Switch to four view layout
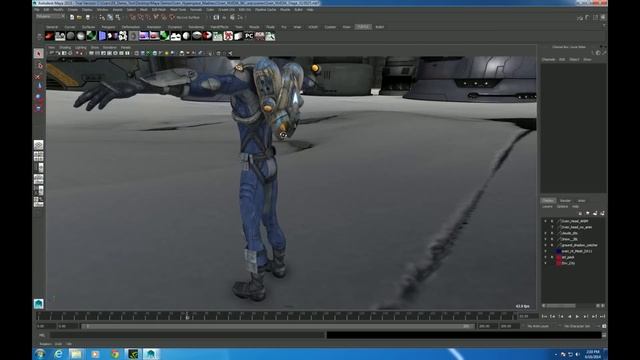The width and height of the screenshot is (640, 360). point(39,156)
